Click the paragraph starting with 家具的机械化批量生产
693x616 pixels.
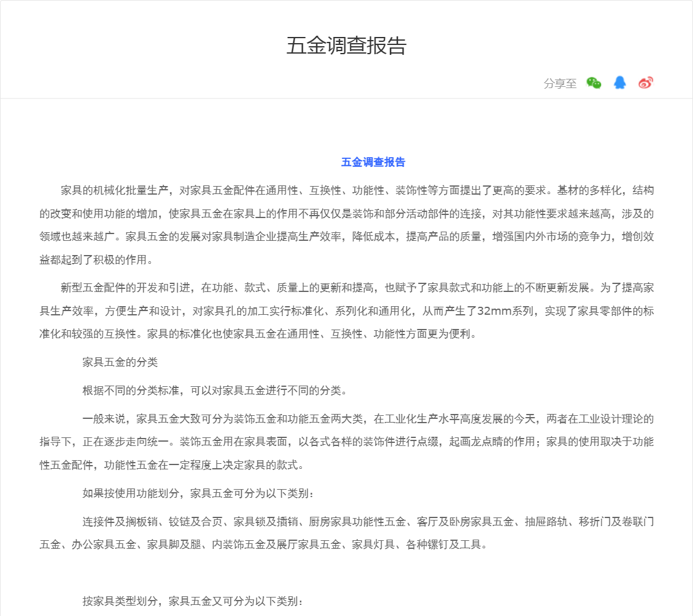(x=346, y=225)
